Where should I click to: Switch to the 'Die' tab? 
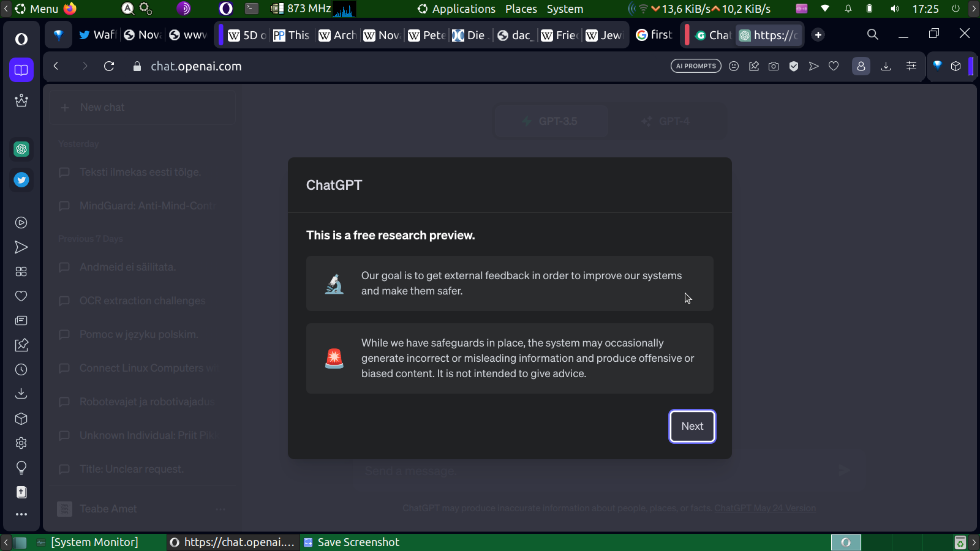(x=470, y=35)
